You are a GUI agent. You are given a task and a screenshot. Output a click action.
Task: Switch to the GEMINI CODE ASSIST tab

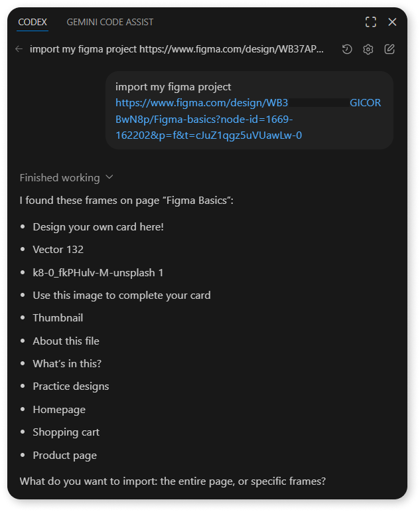[110, 22]
